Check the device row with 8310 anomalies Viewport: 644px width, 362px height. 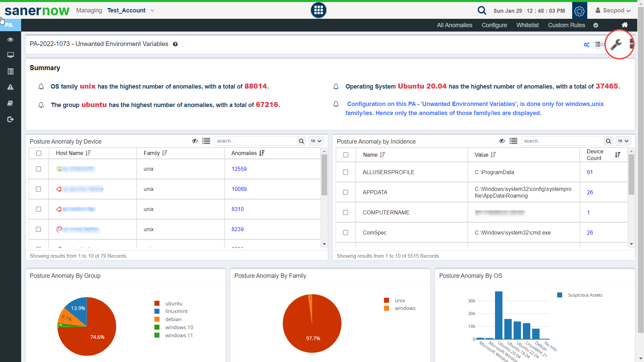(39, 209)
